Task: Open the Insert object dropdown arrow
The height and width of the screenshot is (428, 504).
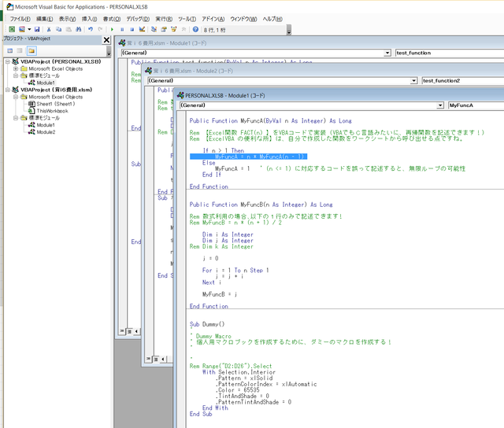Action: 29,30
